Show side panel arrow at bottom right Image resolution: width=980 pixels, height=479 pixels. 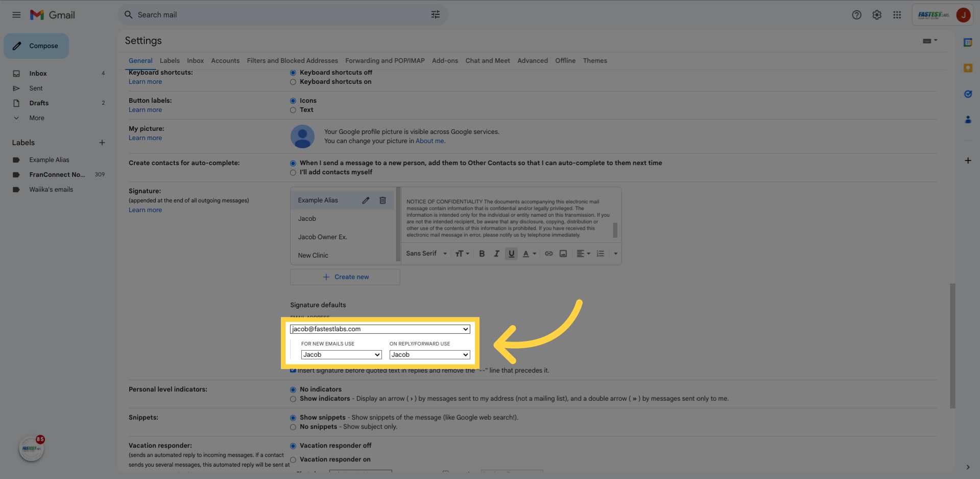pyautogui.click(x=967, y=467)
